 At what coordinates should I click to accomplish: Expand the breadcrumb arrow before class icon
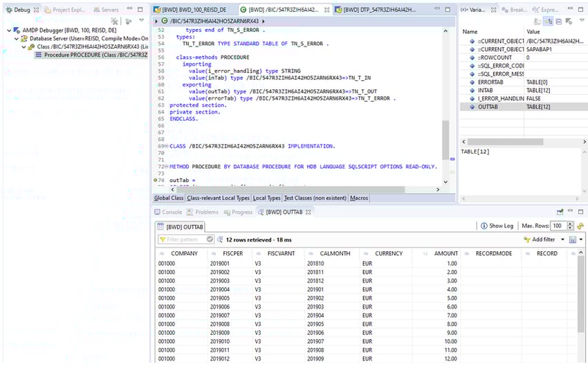click(x=157, y=21)
